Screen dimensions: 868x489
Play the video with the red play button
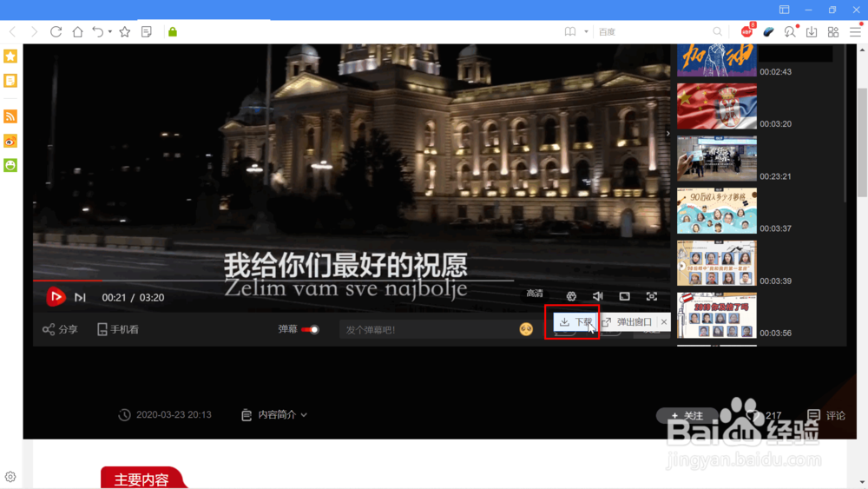[56, 297]
